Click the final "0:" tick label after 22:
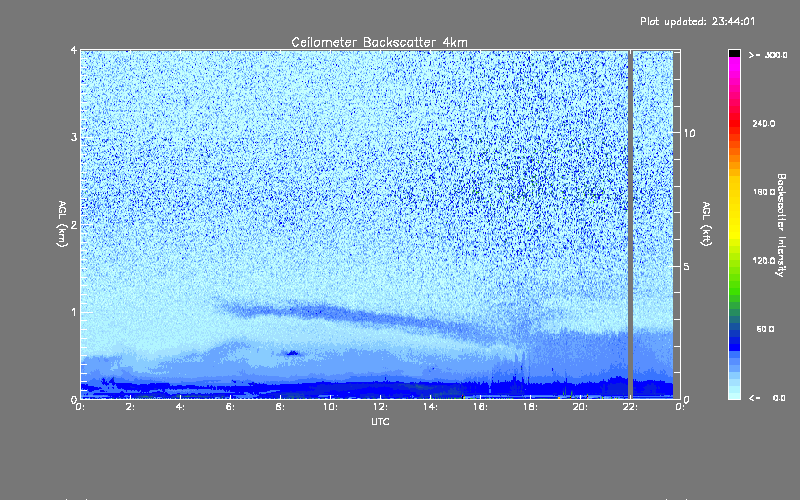This screenshot has height=500, width=800. click(680, 407)
